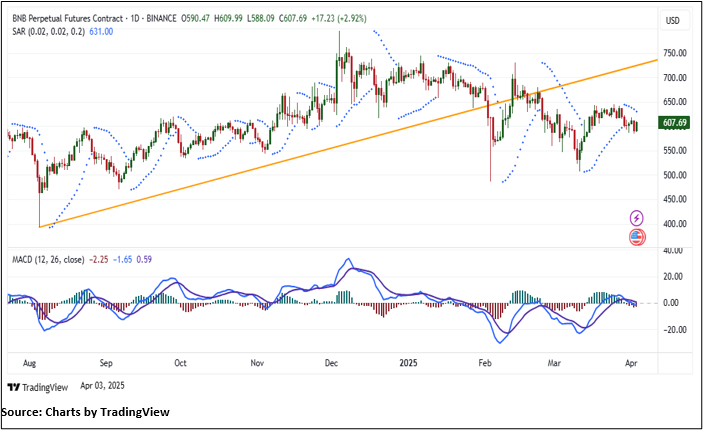The image size is (703, 430).
Task: Click the Oct label on time axis
Action: [180, 363]
